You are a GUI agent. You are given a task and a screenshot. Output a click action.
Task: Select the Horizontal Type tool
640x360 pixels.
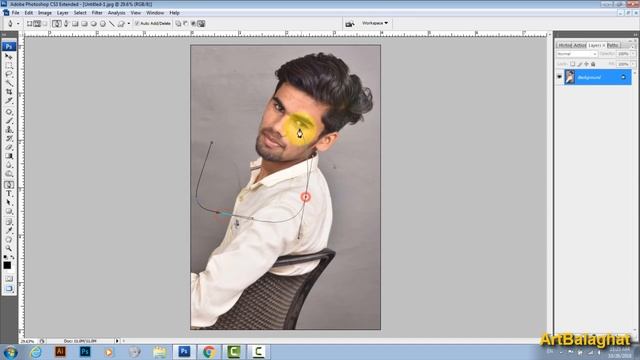coord(8,193)
